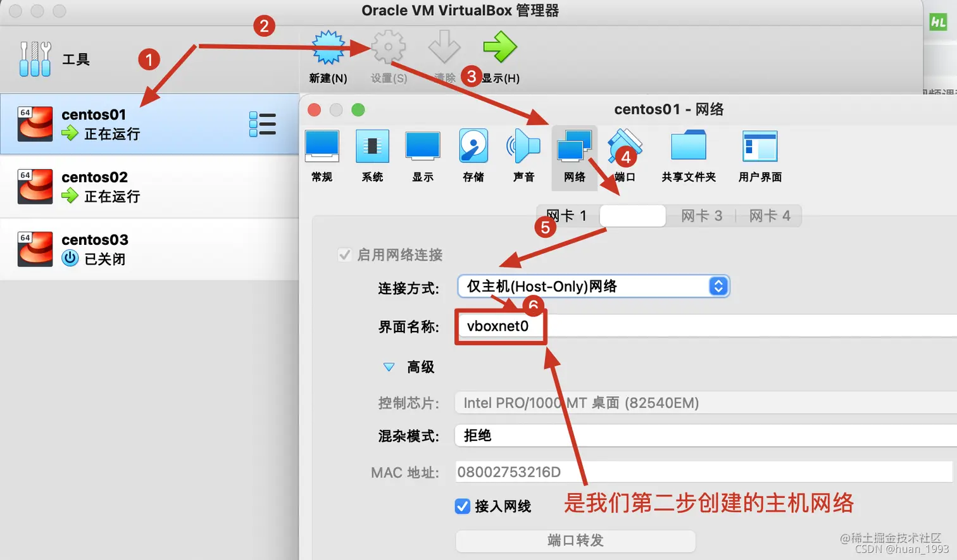Open the 共享文件夹 shared folders icon
The height and width of the screenshot is (560, 957).
[689, 146]
